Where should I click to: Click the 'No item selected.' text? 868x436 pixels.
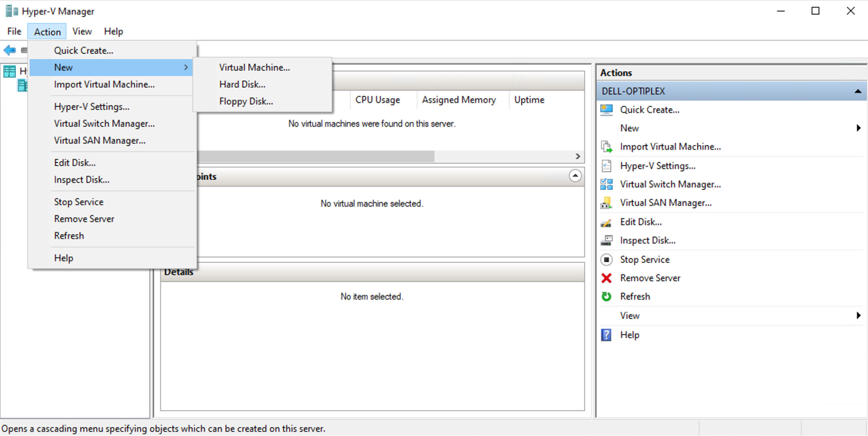pyautogui.click(x=372, y=296)
